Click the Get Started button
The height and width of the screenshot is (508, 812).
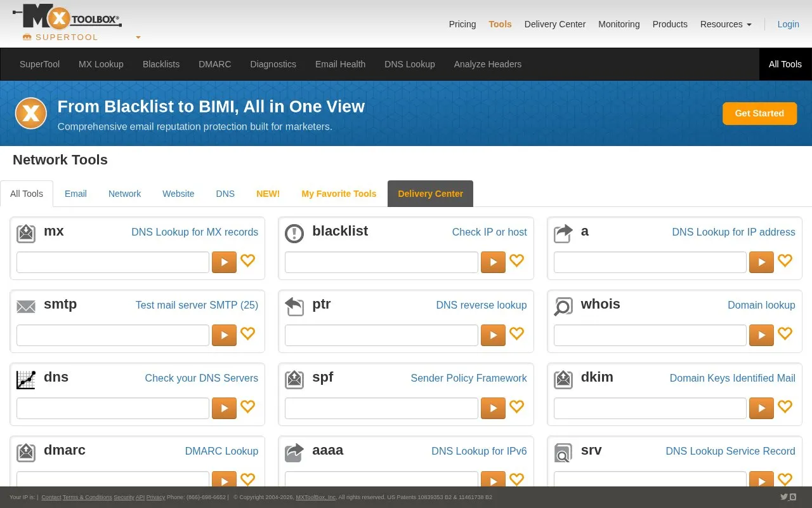759,114
